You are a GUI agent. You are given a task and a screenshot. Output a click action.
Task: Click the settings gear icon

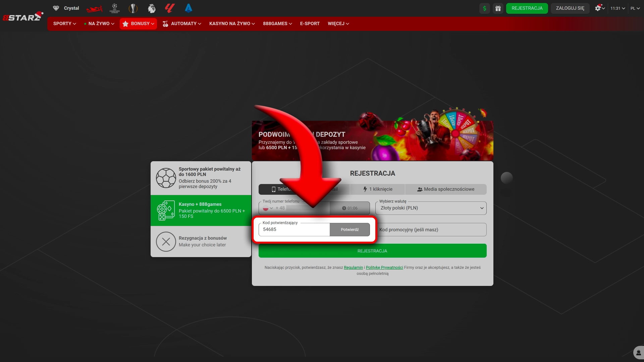(598, 8)
